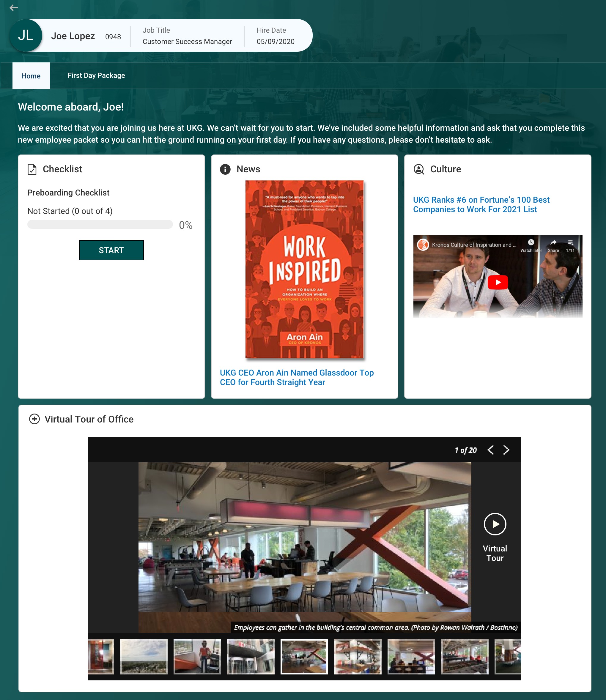606x700 pixels.
Task: Click the next photo arrow icon
Action: pyautogui.click(x=507, y=450)
